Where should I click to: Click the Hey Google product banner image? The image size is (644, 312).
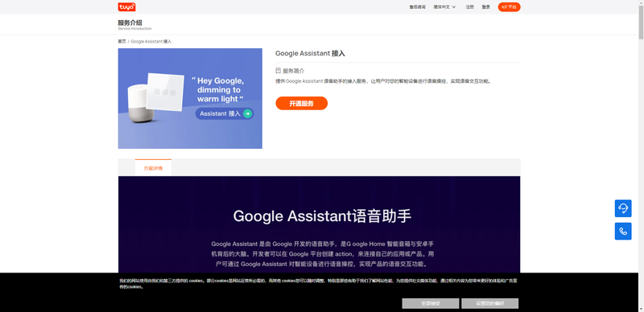pyautogui.click(x=190, y=99)
